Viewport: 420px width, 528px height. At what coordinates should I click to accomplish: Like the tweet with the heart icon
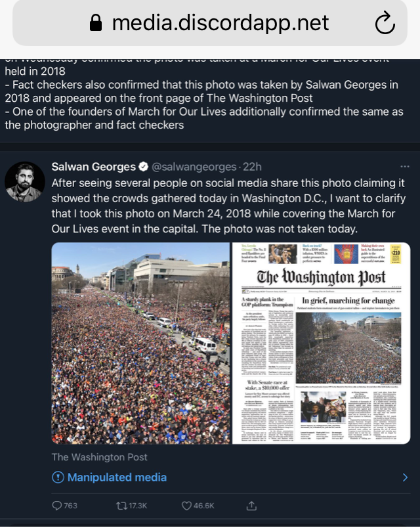[186, 506]
